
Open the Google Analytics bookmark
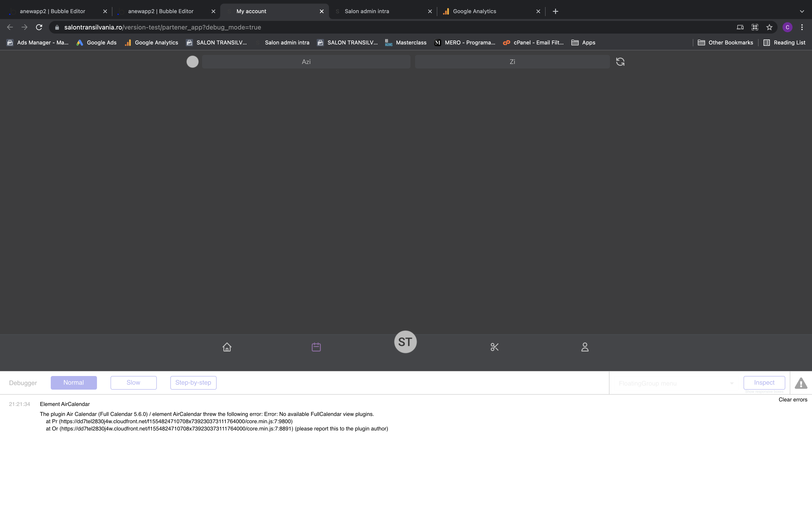tap(151, 42)
